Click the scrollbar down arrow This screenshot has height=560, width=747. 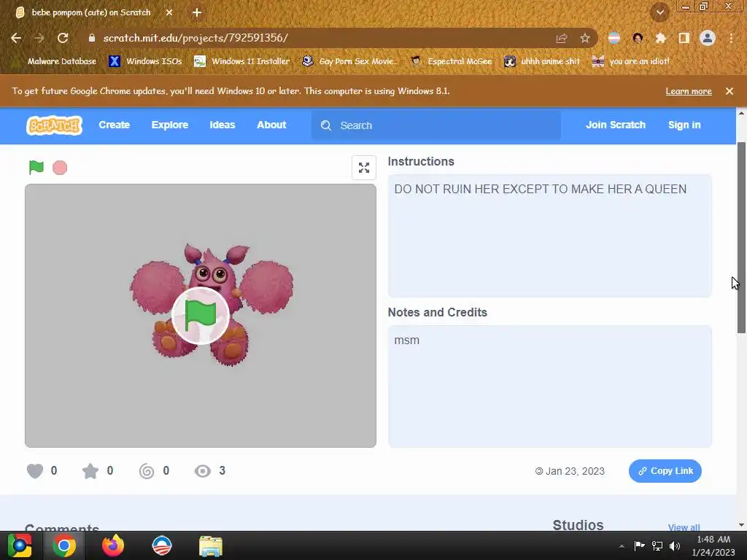(x=741, y=525)
